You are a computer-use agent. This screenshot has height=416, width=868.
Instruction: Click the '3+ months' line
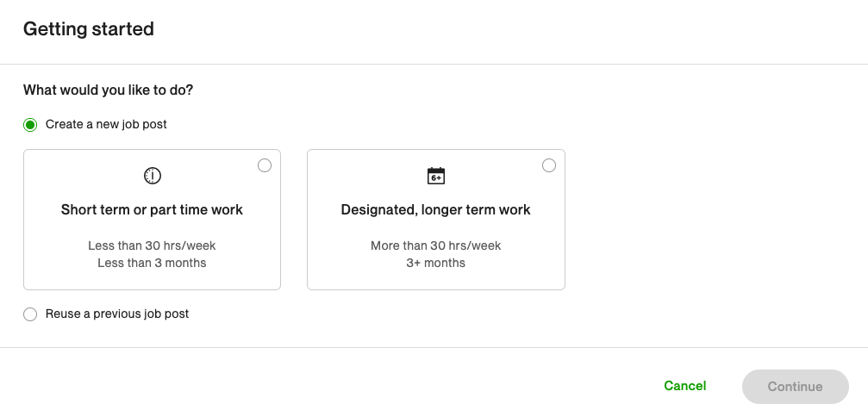click(x=435, y=263)
